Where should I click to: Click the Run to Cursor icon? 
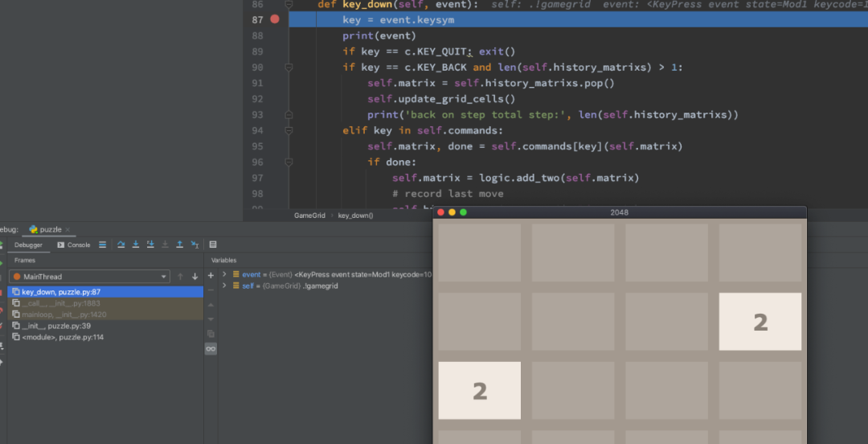[194, 245]
